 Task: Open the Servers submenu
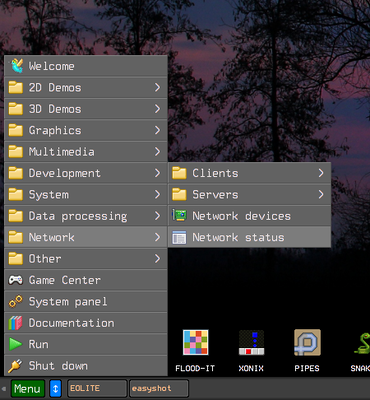(x=249, y=194)
